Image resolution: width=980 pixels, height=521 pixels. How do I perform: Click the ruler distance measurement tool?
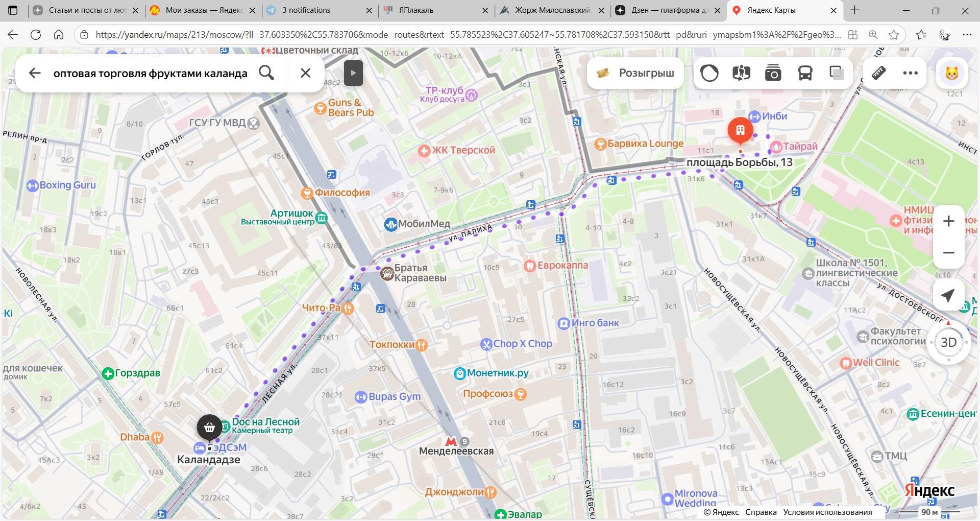pyautogui.click(x=878, y=73)
